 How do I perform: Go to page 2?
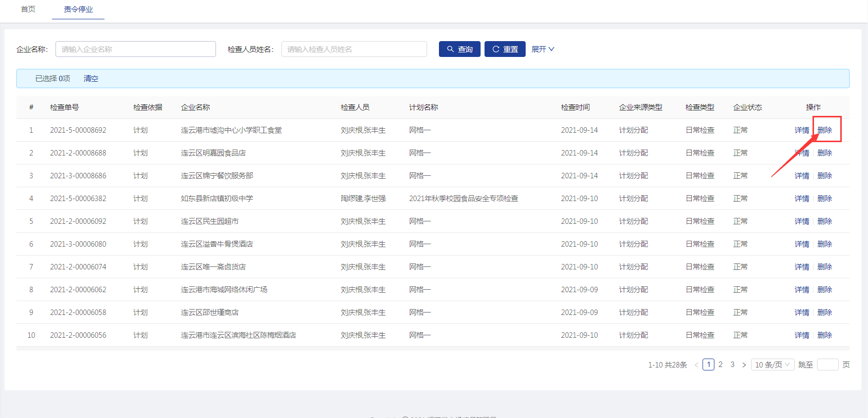720,365
